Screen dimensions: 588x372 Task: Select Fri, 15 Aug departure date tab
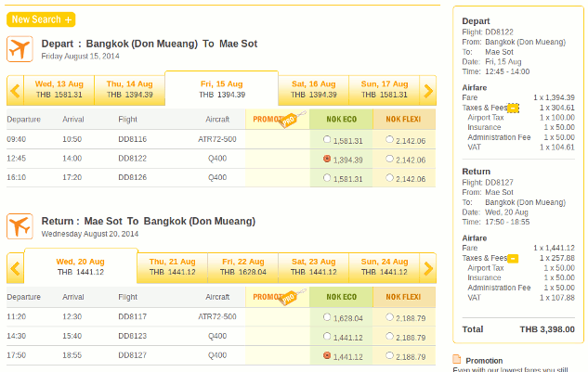pos(222,89)
